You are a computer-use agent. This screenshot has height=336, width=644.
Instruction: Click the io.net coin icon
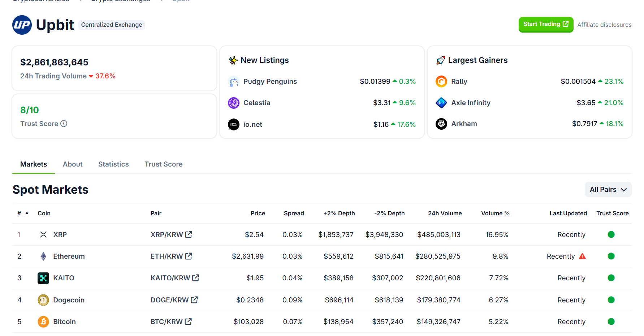[x=234, y=124]
